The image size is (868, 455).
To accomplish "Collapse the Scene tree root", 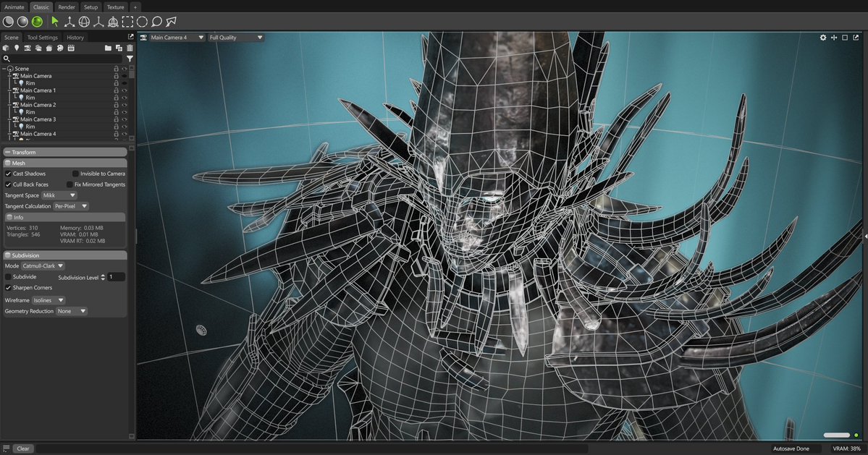I will [x=4, y=69].
